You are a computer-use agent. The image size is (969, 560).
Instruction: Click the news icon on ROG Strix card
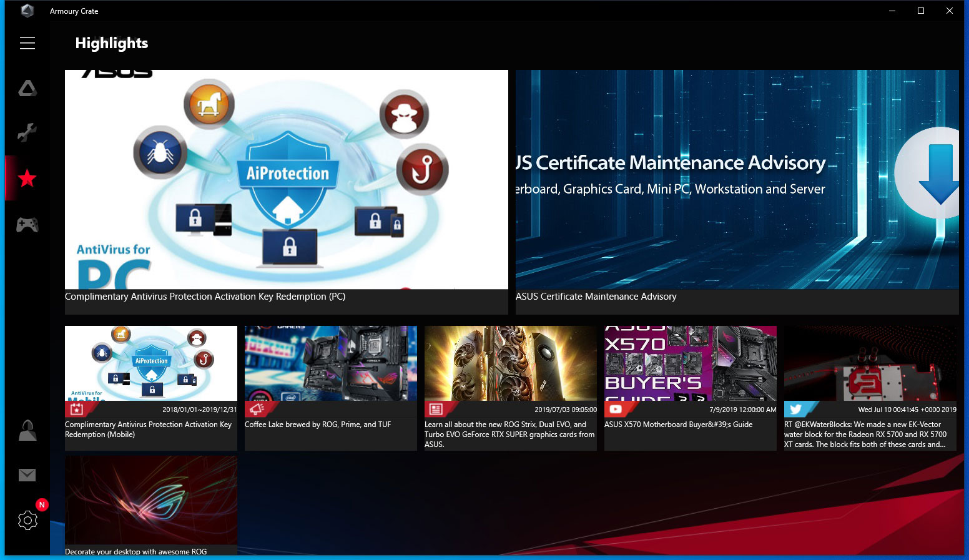tap(436, 410)
